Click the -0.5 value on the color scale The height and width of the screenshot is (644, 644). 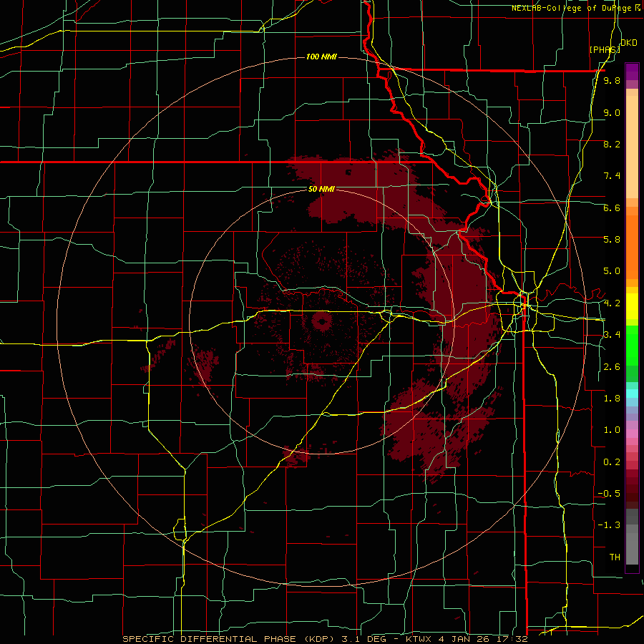coord(609,494)
